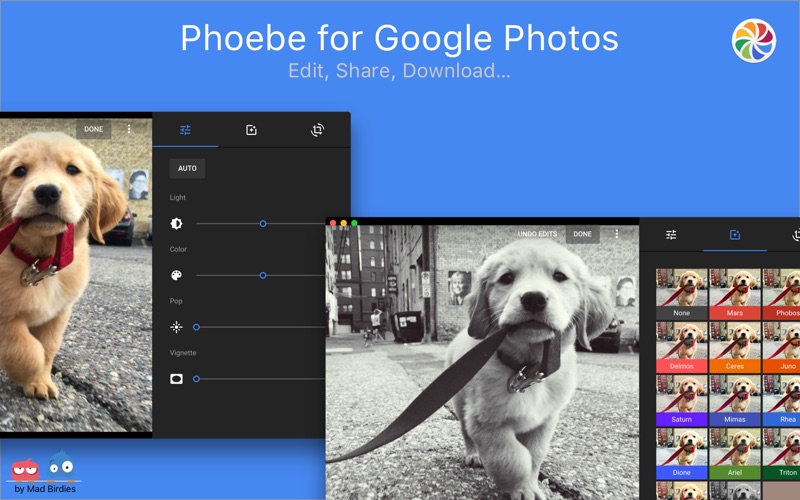The image size is (800, 500).
Task: Click the green zoom button of the right window
Action: (354, 223)
